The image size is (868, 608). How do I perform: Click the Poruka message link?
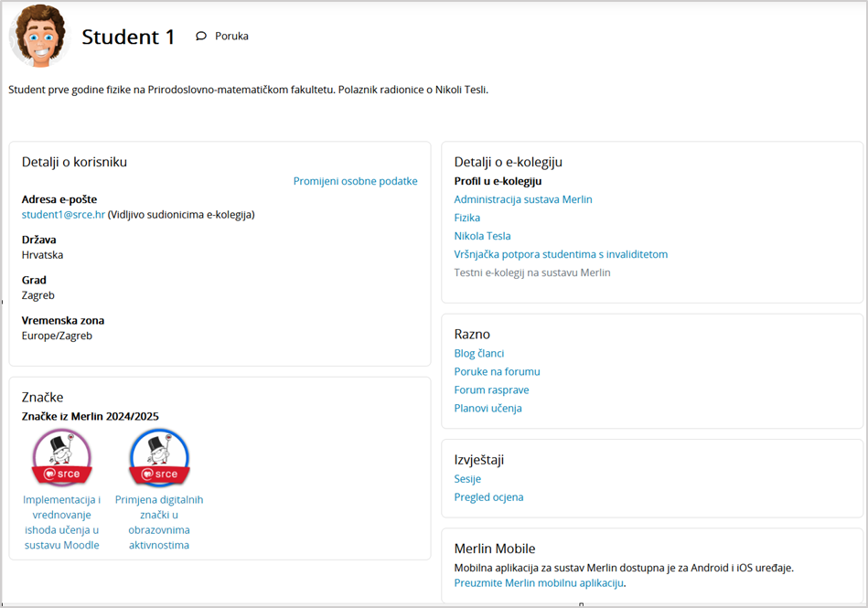231,37
